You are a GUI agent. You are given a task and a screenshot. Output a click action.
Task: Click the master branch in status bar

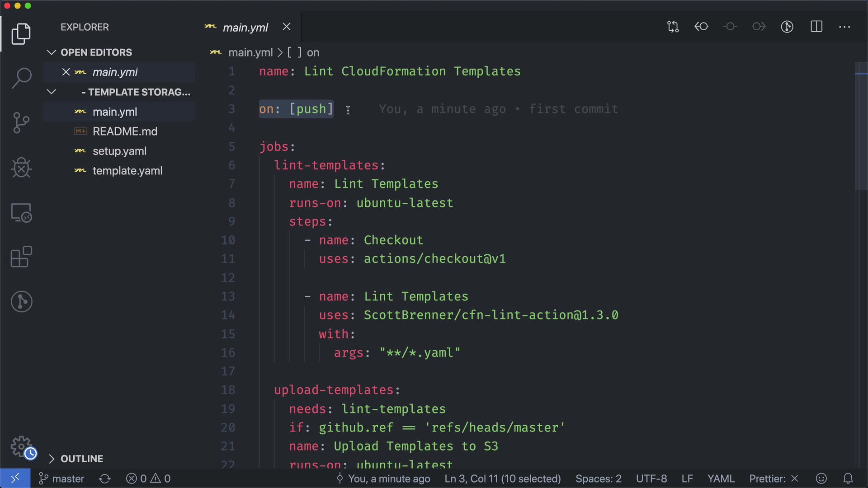(x=62, y=479)
